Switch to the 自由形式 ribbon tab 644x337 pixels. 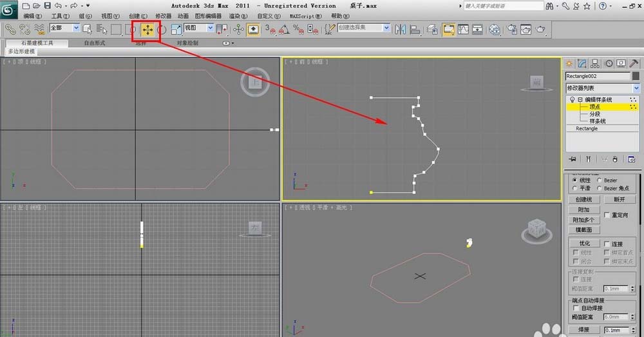pyautogui.click(x=95, y=43)
